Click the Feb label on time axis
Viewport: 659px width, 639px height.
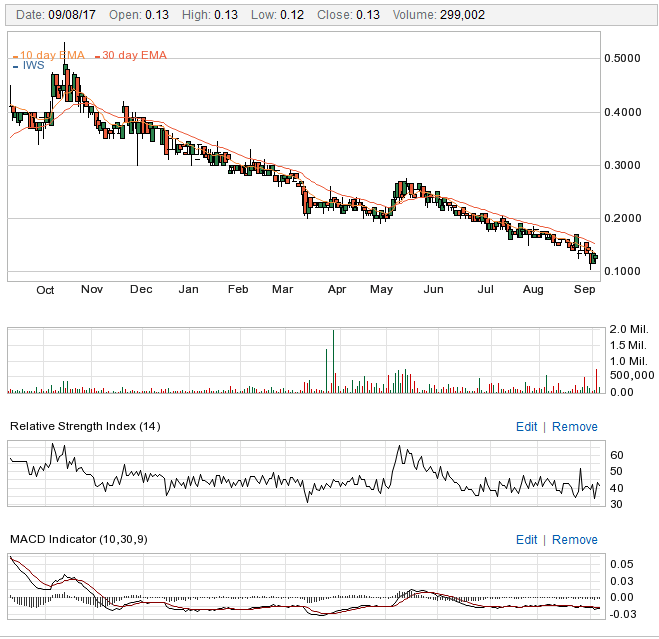coord(238,290)
